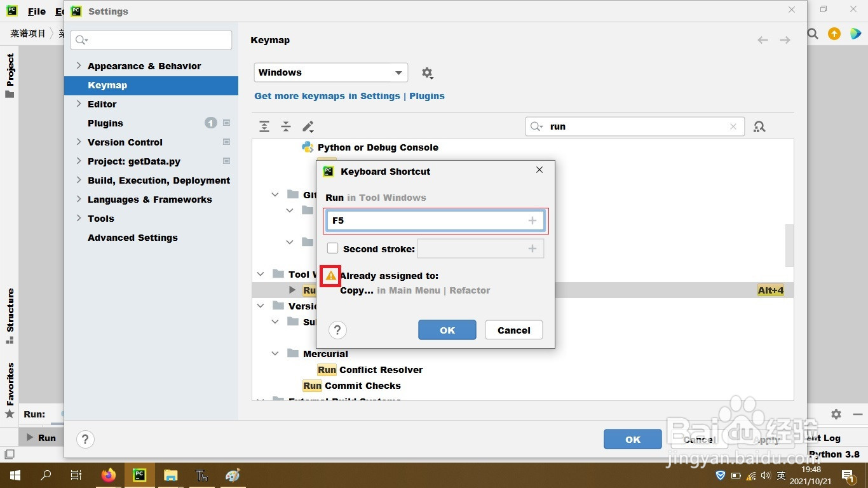868x488 pixels.
Task: Click the orange update arrow icon
Action: [x=834, y=34]
